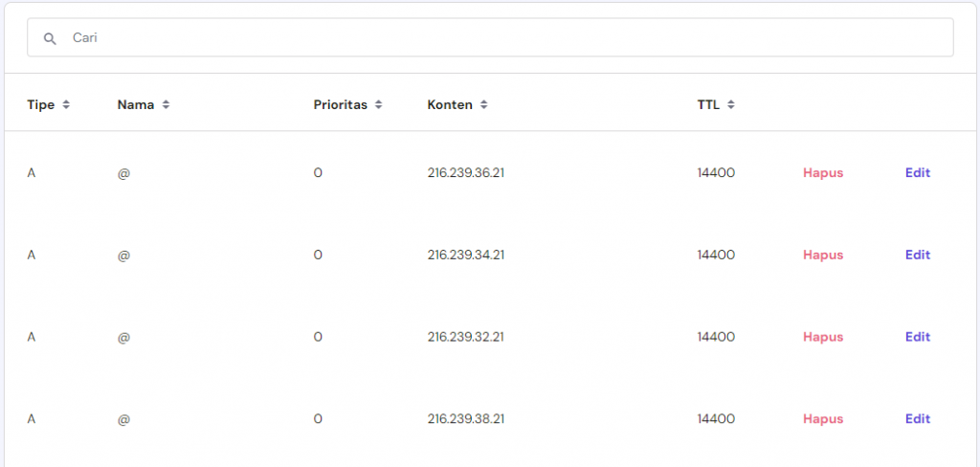This screenshot has height=467, width=980.
Task: Edit the 216.239.36.21 A record
Action: click(918, 173)
